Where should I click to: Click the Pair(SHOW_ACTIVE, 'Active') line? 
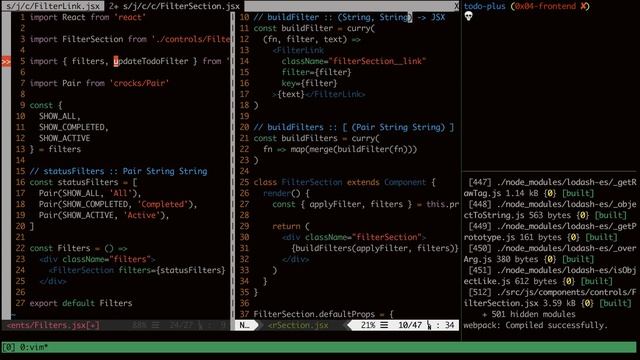[104, 216]
